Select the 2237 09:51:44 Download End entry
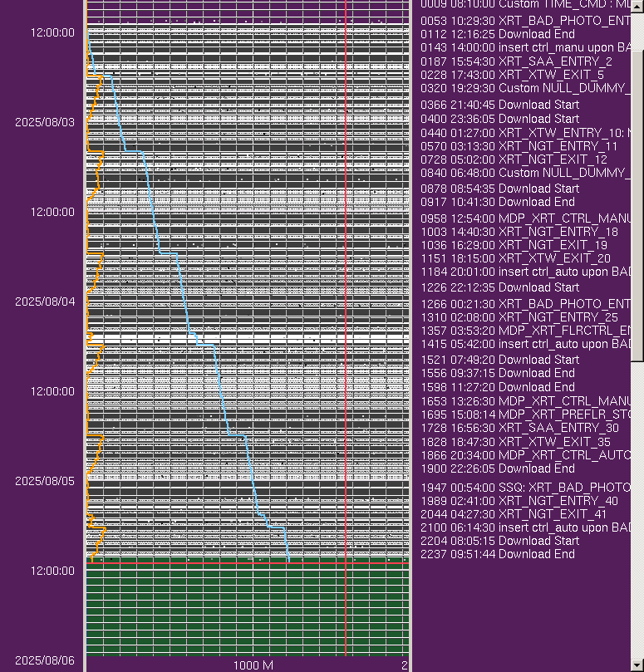Image resolution: width=644 pixels, height=672 pixels. click(x=498, y=554)
